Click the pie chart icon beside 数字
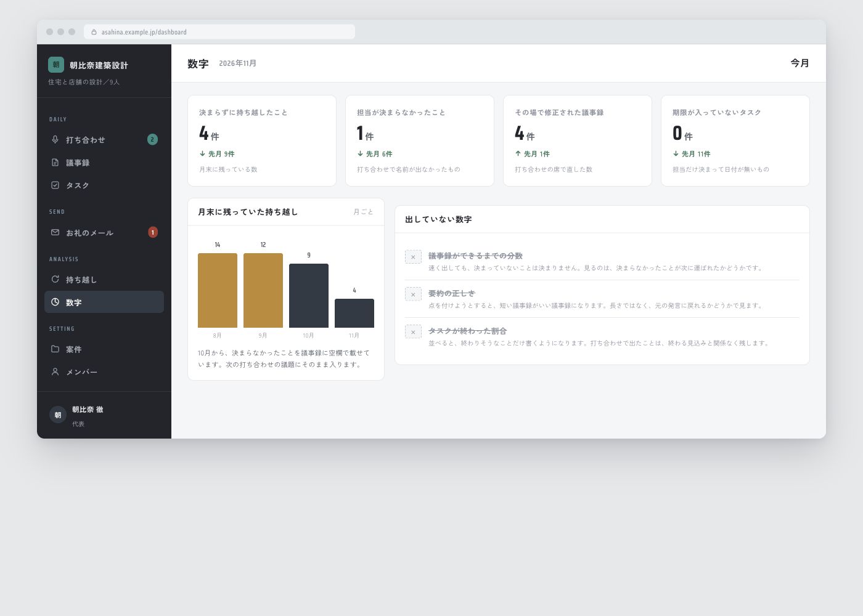 click(x=55, y=302)
